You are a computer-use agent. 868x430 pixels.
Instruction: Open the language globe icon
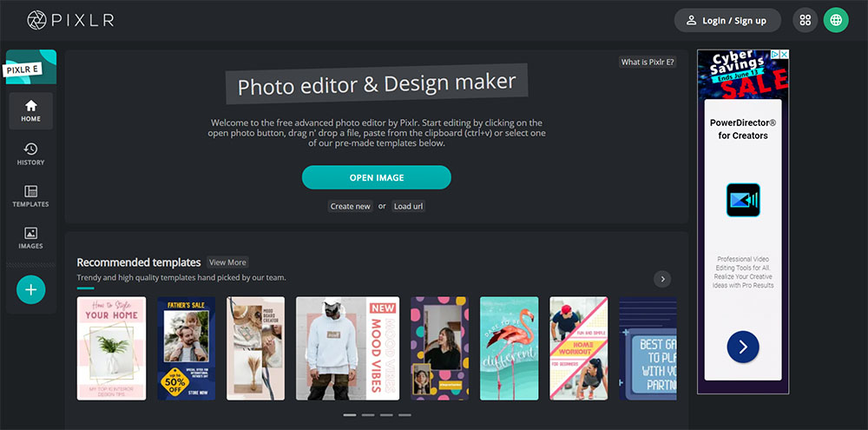[x=836, y=21]
